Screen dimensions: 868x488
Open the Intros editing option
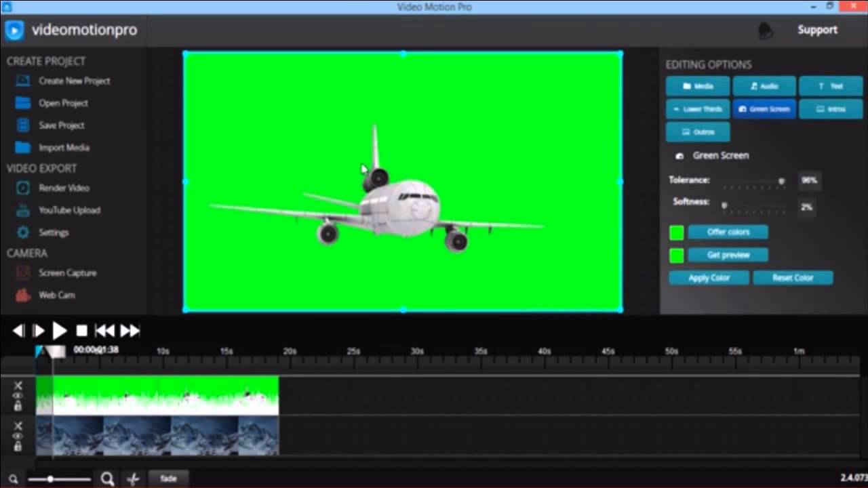pyautogui.click(x=831, y=109)
